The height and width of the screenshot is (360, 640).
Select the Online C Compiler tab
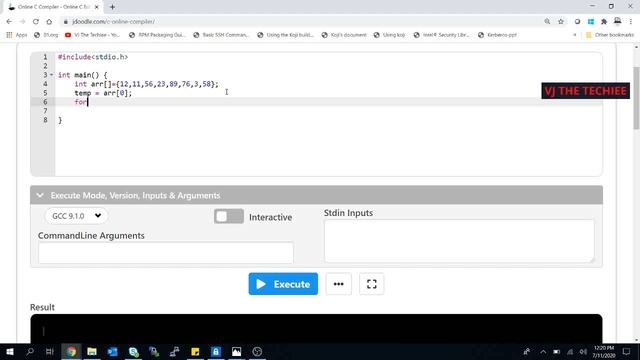[53, 7]
